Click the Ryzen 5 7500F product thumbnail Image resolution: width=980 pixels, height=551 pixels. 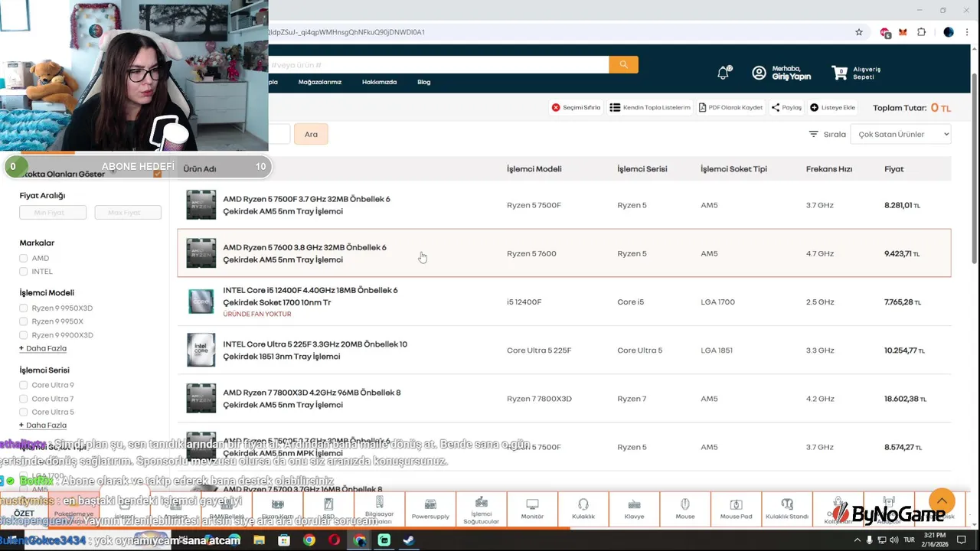coord(201,205)
